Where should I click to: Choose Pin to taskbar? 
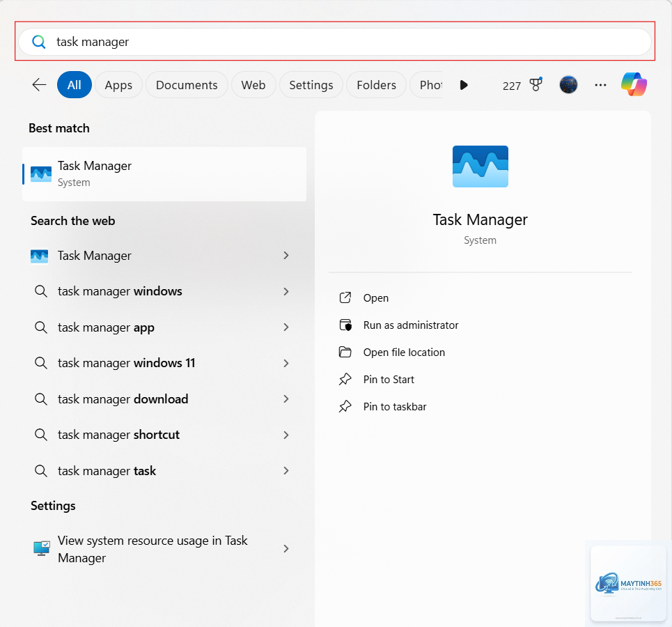(395, 407)
